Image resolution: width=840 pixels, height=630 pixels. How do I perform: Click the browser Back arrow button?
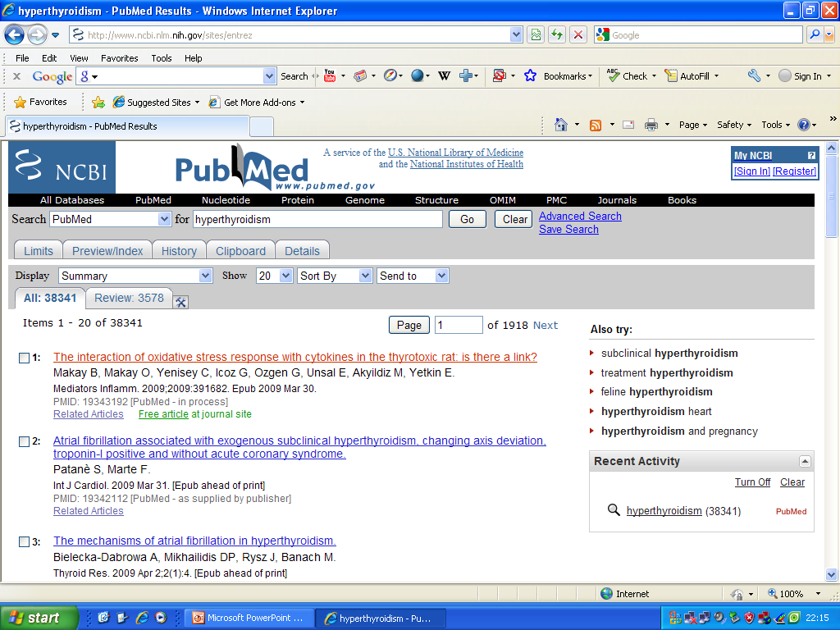point(15,35)
